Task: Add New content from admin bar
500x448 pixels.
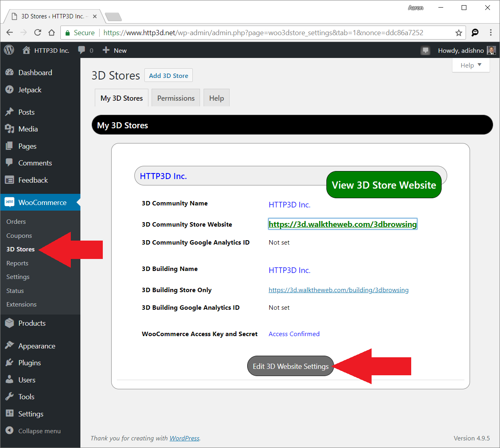Action: (114, 50)
